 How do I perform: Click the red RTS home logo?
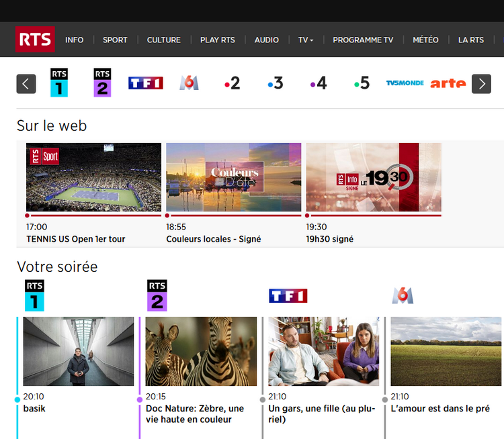point(35,39)
